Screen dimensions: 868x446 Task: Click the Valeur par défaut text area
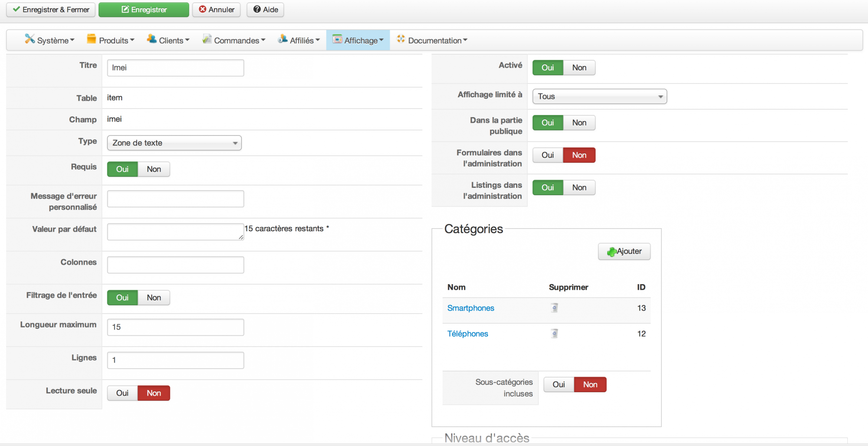pyautogui.click(x=175, y=232)
